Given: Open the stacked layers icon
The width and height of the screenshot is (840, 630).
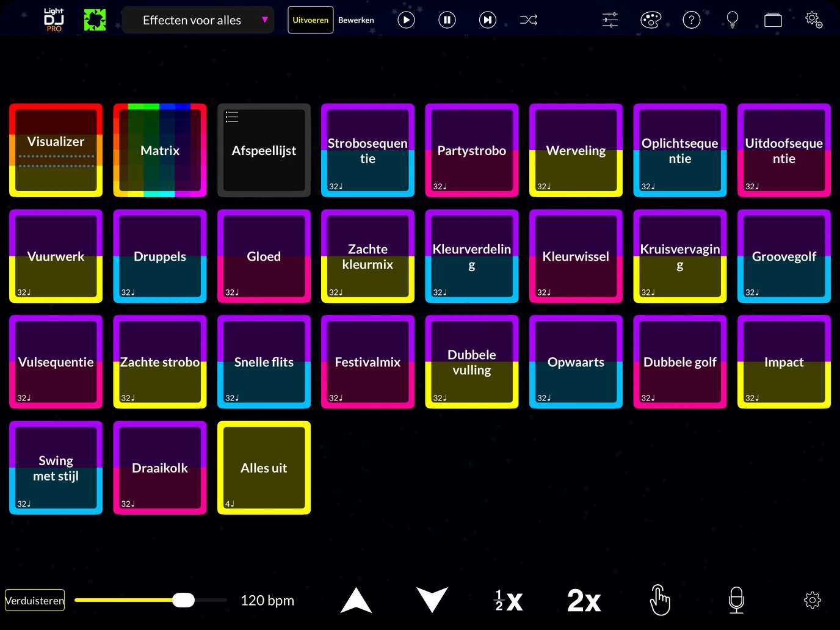Looking at the screenshot, I should click(x=773, y=20).
